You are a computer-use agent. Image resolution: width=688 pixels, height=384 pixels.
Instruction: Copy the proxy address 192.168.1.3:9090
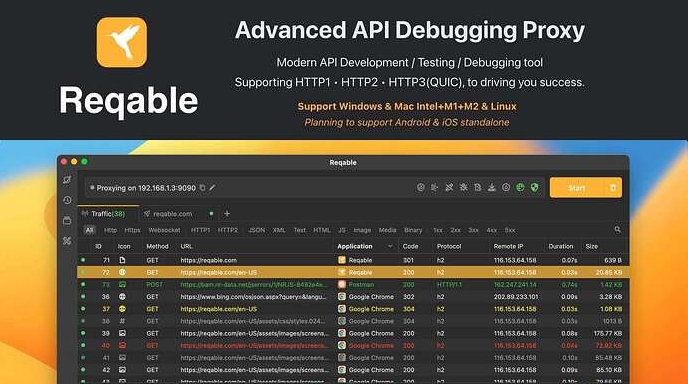pyautogui.click(x=202, y=188)
